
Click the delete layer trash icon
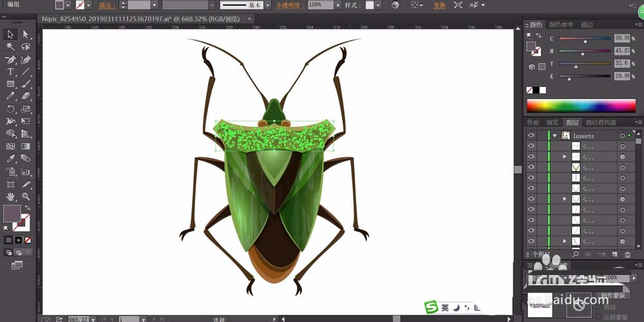coord(628,254)
